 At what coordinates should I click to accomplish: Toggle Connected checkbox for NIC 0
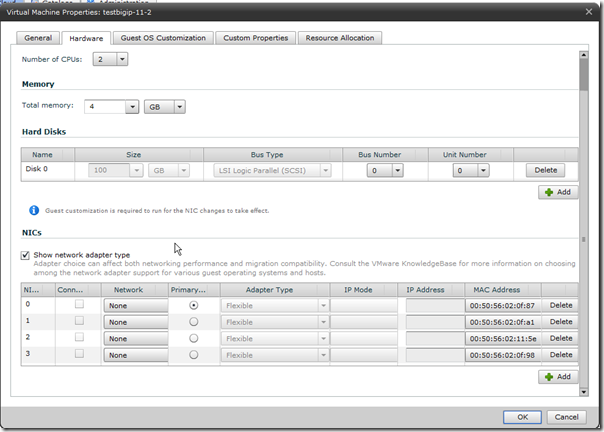(78, 304)
